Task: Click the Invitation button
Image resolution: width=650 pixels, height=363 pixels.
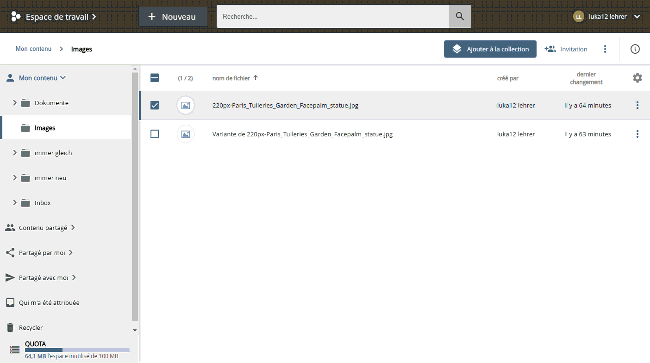Action: coord(566,49)
